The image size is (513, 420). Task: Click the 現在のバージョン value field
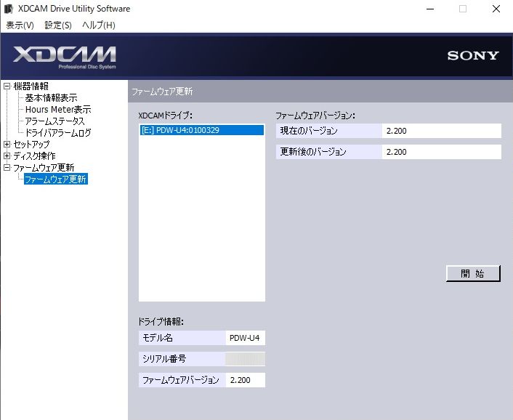point(440,131)
